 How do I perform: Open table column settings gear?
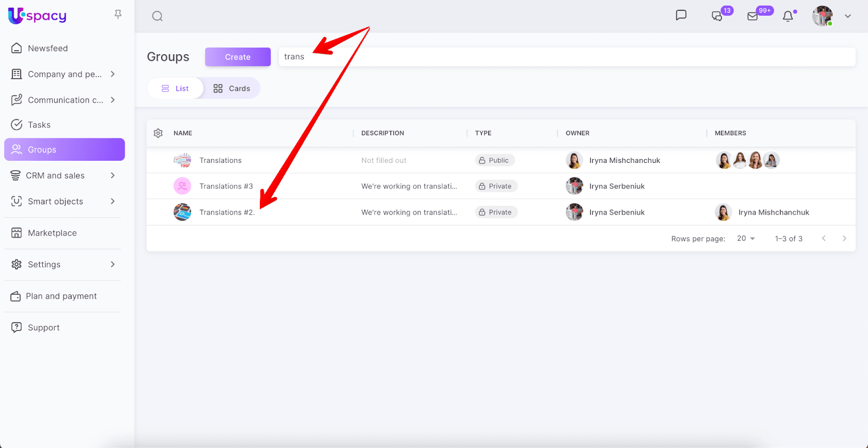click(x=158, y=133)
